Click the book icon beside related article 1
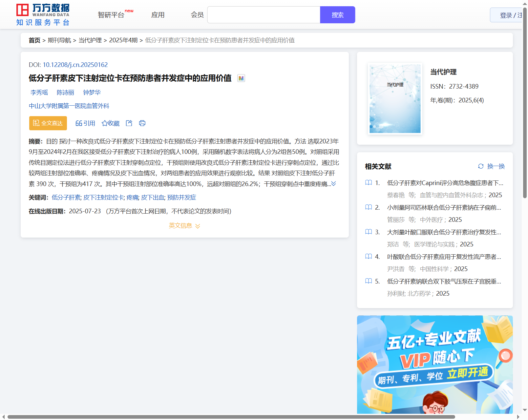The width and height of the screenshot is (528, 420). point(369,183)
